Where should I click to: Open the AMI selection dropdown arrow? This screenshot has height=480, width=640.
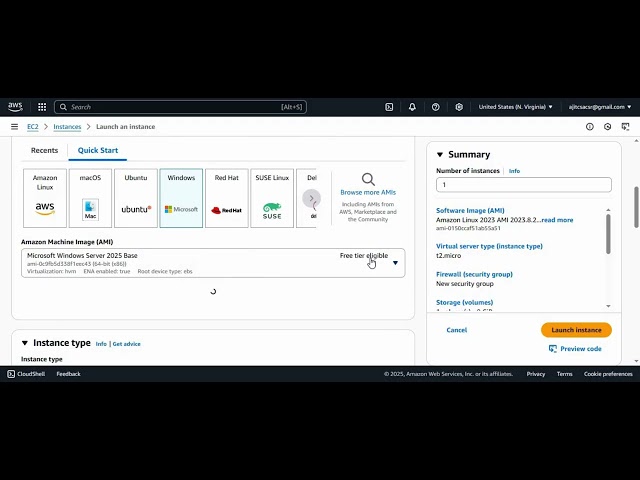395,263
